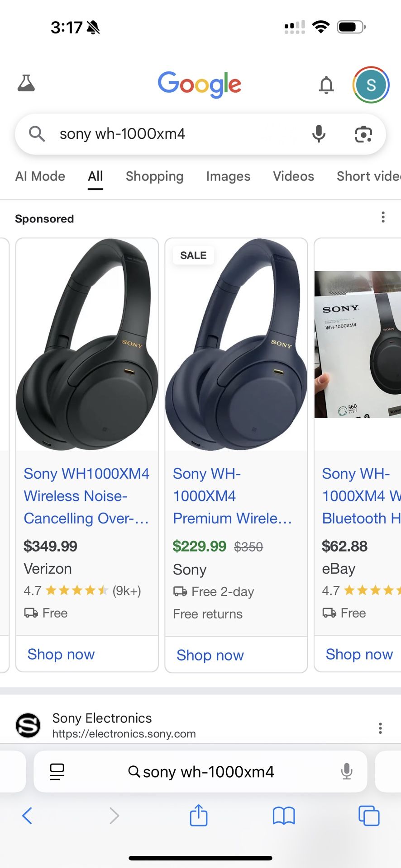Switch to the Images tab
The height and width of the screenshot is (868, 401).
(228, 176)
